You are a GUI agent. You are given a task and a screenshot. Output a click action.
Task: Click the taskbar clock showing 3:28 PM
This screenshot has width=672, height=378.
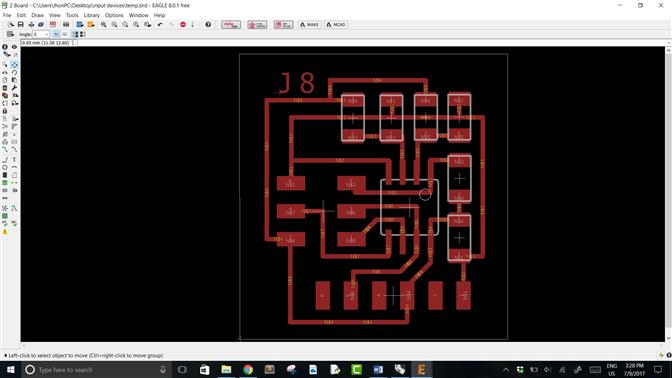click(634, 369)
